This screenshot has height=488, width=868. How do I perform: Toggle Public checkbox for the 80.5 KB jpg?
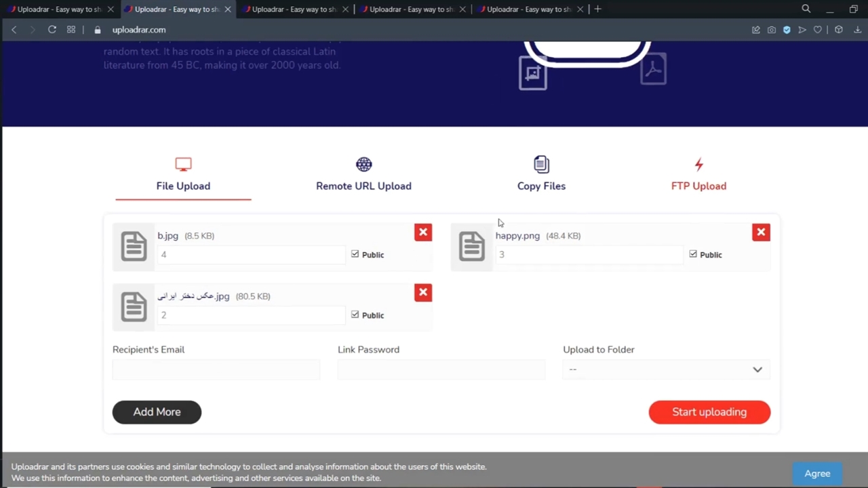pos(355,314)
